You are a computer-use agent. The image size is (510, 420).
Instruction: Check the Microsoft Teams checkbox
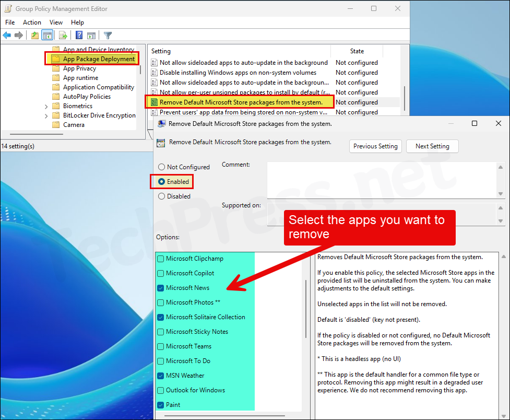tap(160, 346)
